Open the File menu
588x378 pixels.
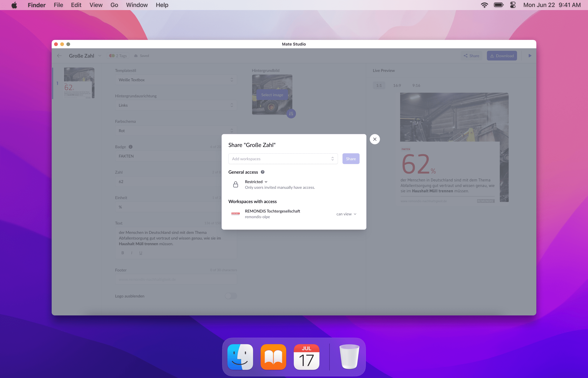tap(58, 5)
